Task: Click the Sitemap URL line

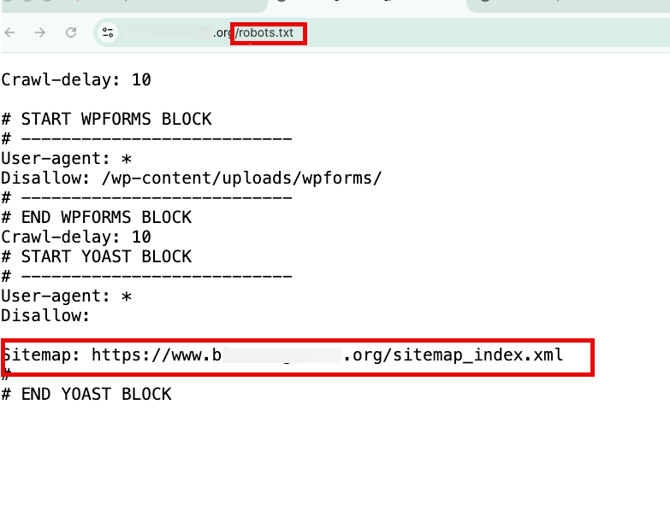Action: 282,355
